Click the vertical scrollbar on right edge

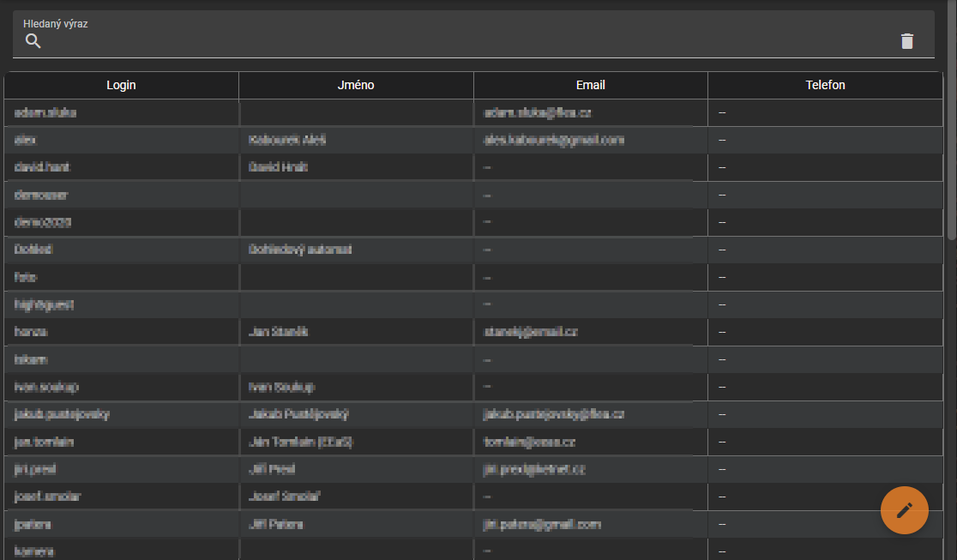952,122
